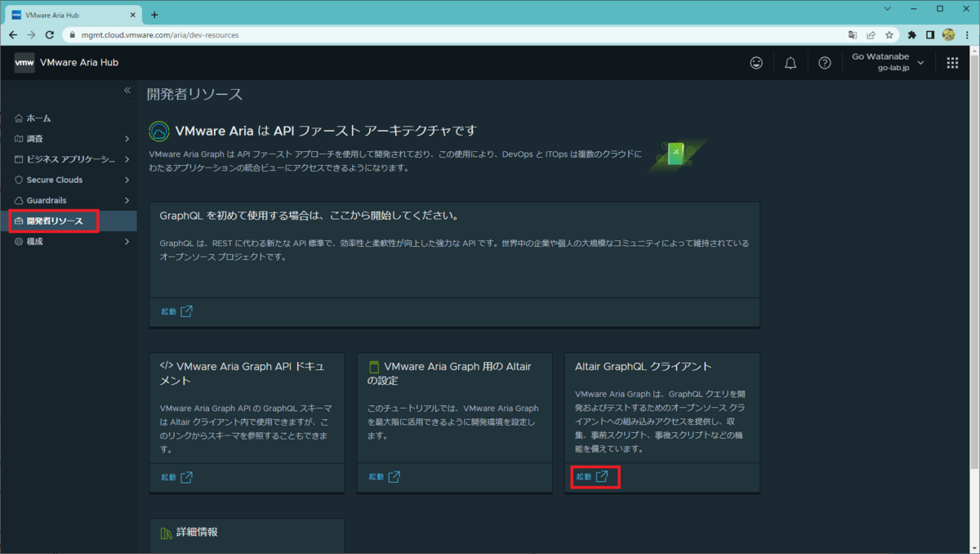The image size is (980, 554).
Task: Click the home icon beside ホーム
Action: coord(19,118)
